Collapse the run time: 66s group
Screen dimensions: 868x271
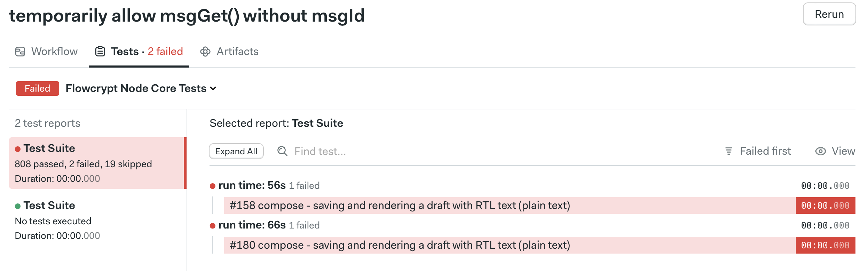(x=252, y=225)
